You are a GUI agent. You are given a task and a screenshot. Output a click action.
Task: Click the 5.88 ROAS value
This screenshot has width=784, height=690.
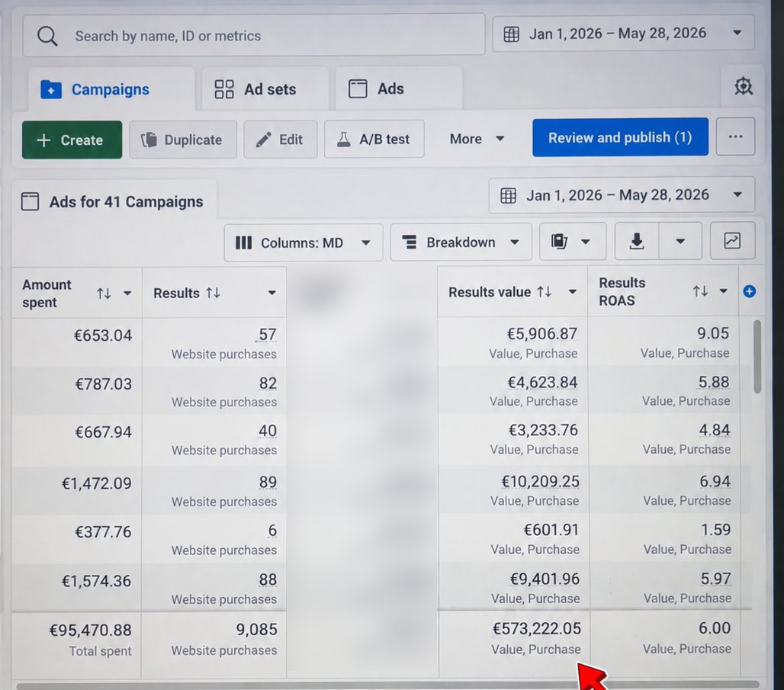click(x=714, y=382)
